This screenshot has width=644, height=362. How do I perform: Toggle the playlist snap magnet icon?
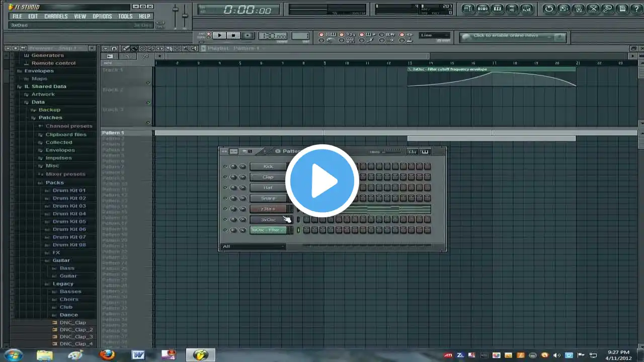coord(114,48)
